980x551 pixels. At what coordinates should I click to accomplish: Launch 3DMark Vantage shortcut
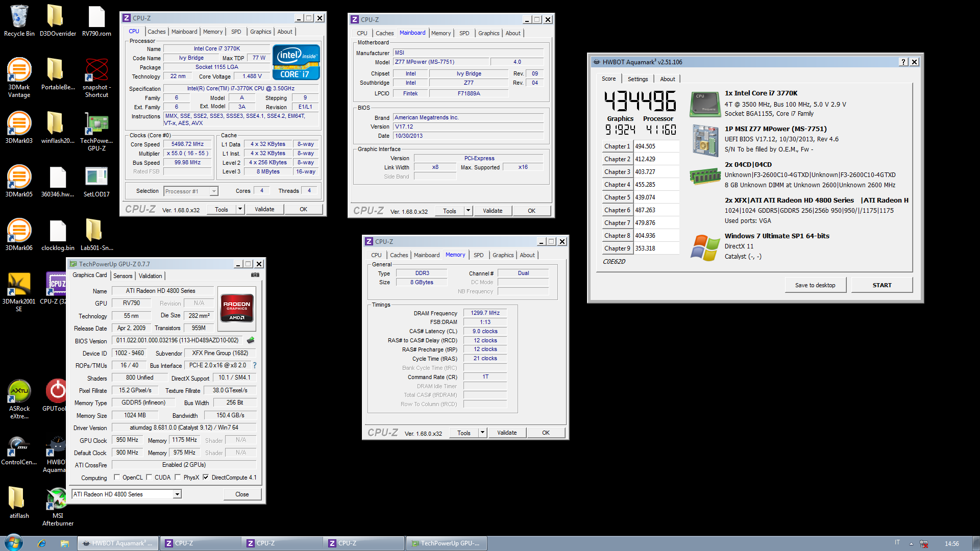[19, 78]
